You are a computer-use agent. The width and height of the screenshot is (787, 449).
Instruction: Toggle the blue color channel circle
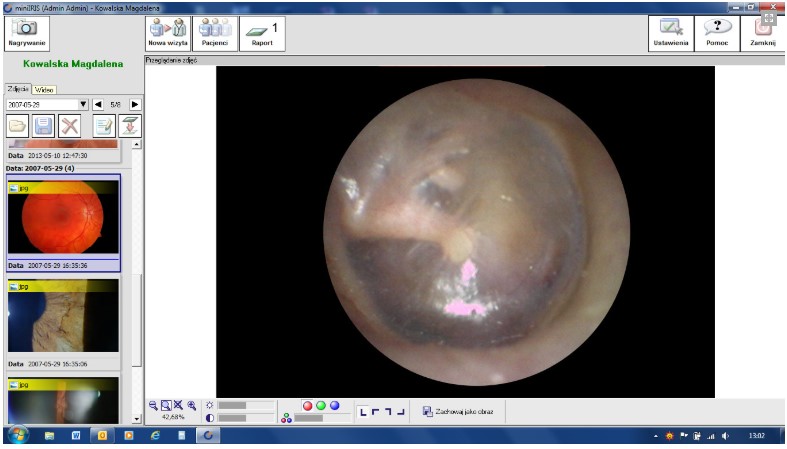(x=334, y=405)
